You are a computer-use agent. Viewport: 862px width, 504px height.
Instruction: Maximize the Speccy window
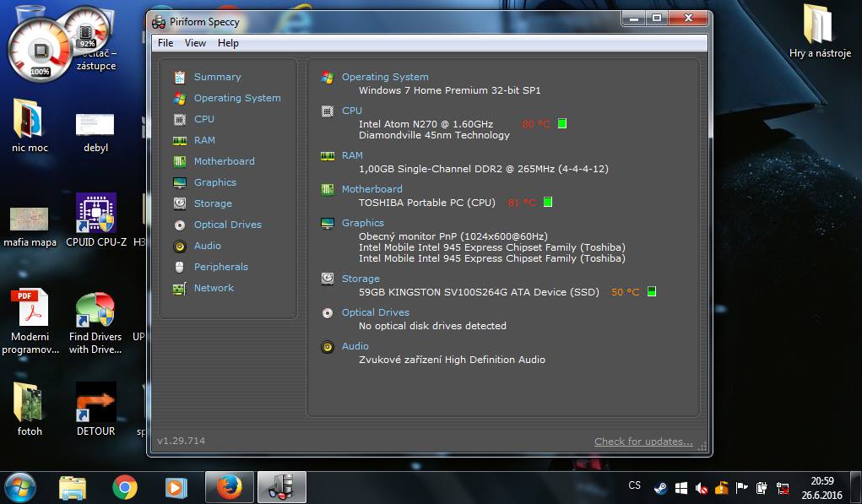(x=657, y=18)
